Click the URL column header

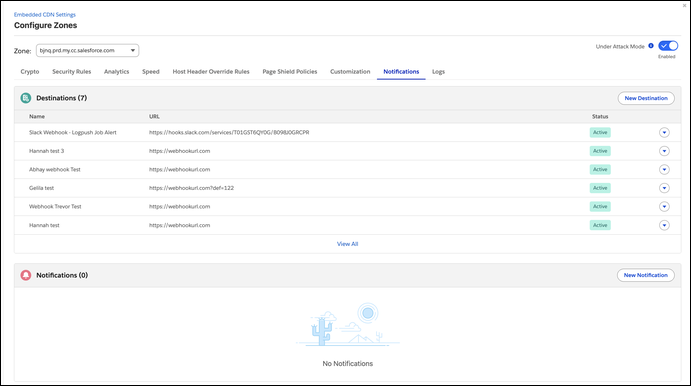pos(154,116)
